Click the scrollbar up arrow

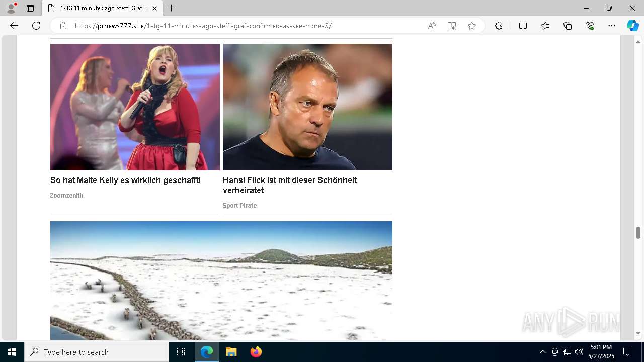tap(638, 41)
